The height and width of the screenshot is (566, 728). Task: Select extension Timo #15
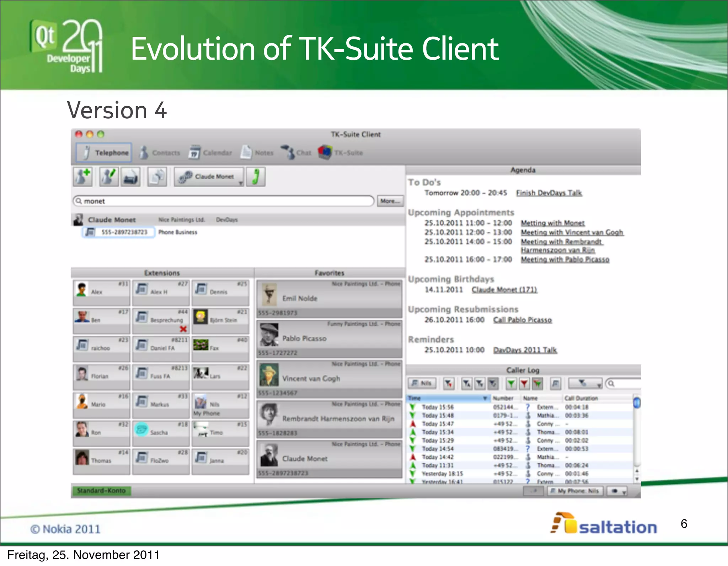click(220, 433)
